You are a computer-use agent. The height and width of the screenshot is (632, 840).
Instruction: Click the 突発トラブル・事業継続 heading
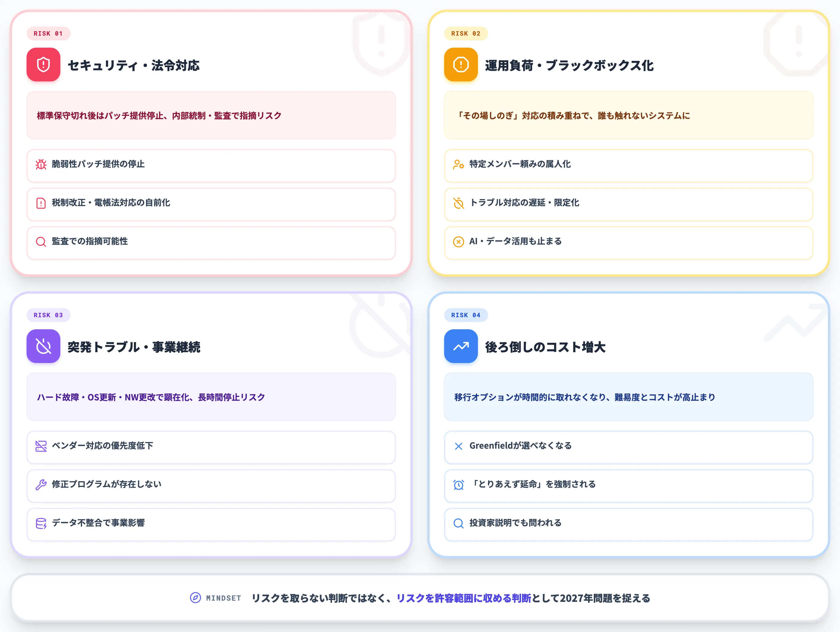click(x=134, y=347)
